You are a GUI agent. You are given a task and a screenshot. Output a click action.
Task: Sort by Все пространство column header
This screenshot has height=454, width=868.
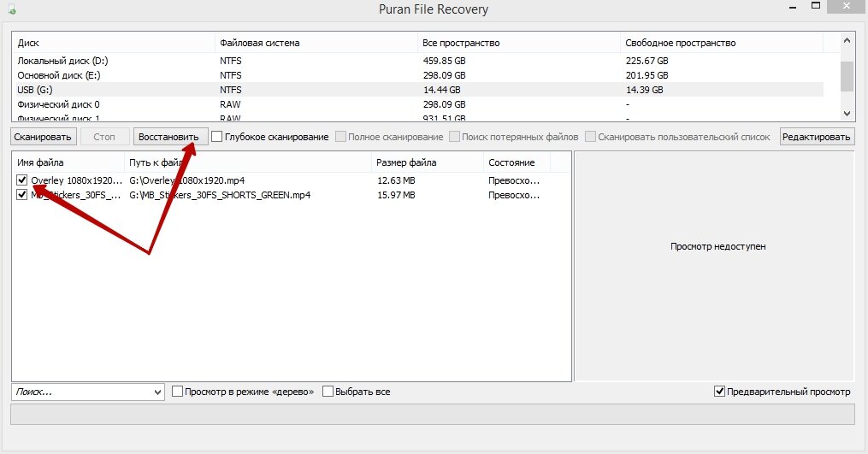[x=518, y=43]
